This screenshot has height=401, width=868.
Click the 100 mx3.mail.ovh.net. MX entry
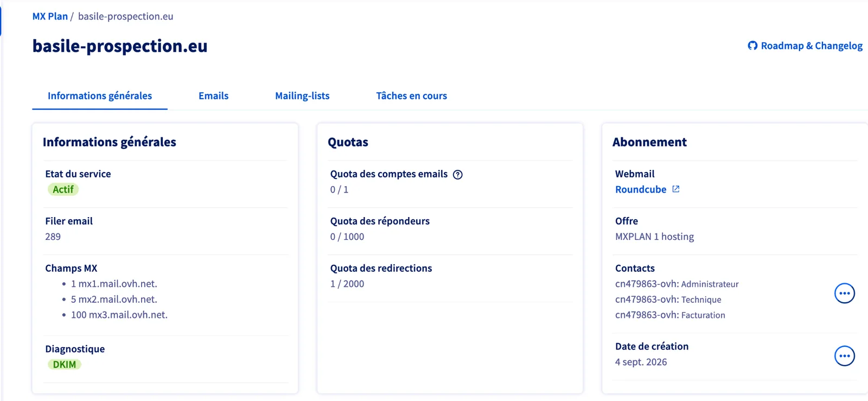pos(119,315)
